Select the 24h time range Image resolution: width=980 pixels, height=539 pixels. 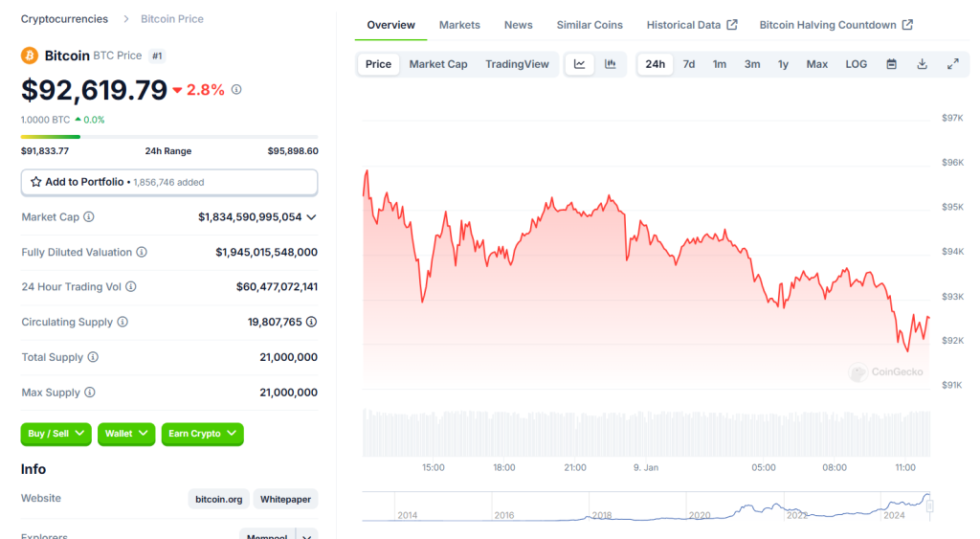(x=655, y=64)
